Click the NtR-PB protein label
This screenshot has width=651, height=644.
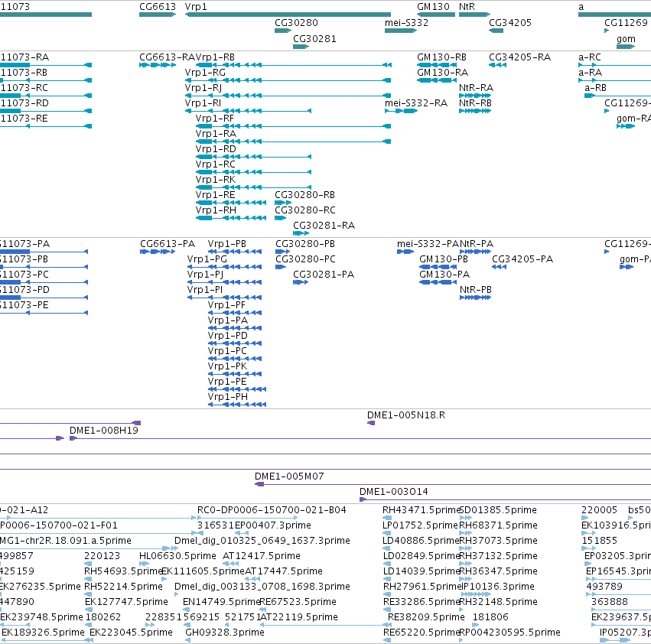coord(476,290)
